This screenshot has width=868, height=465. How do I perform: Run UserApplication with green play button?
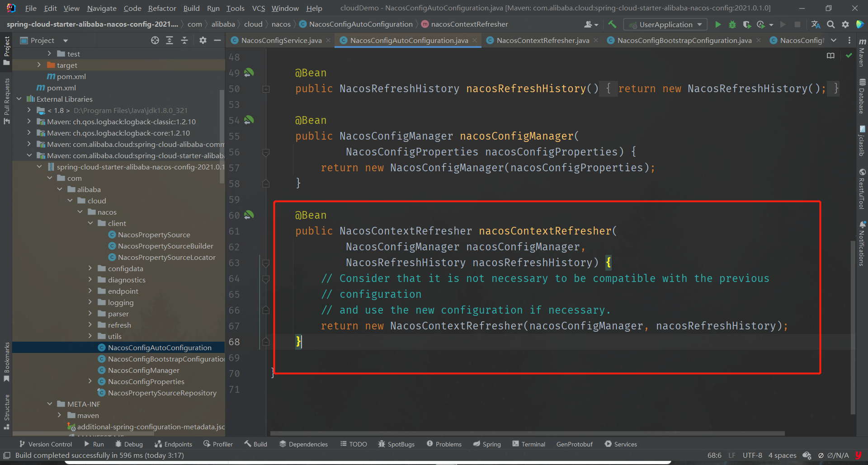(717, 24)
